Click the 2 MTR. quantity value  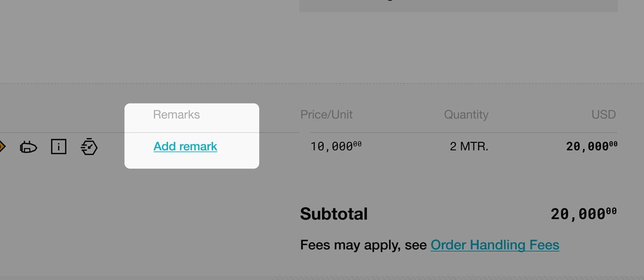(x=469, y=146)
